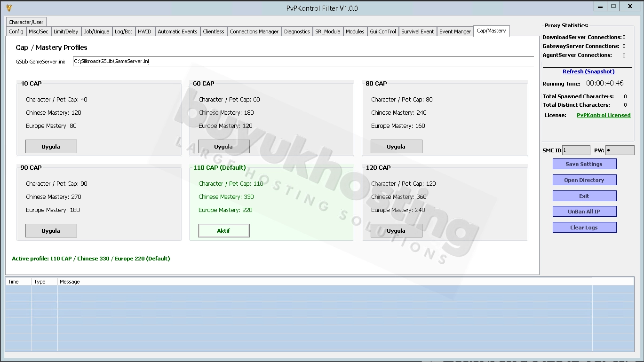Switch to the Event Manger tab
644x362 pixels.
(x=455, y=31)
